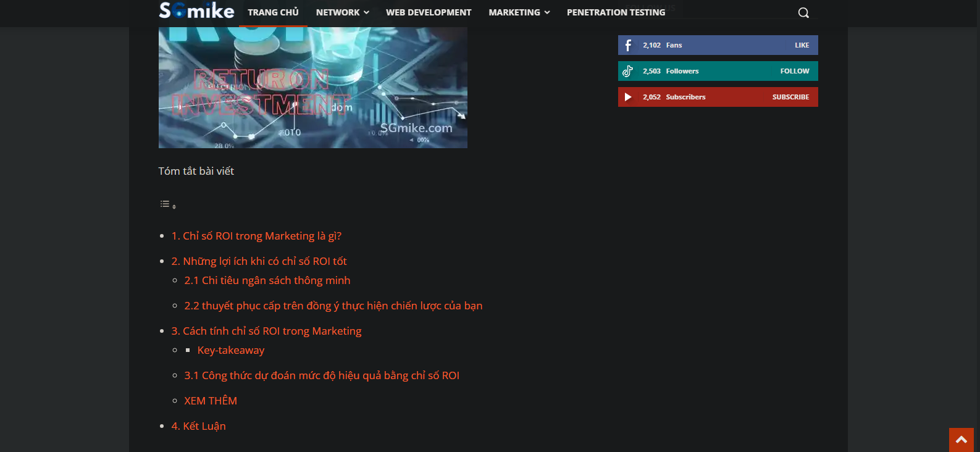Click FOLLOW on the TikTok bar
The image size is (980, 452).
pyautogui.click(x=794, y=71)
